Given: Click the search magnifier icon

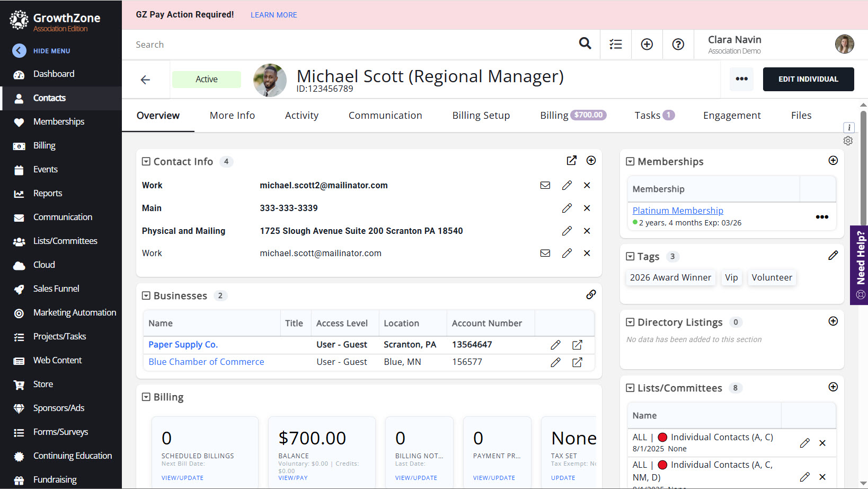Looking at the screenshot, I should 584,43.
